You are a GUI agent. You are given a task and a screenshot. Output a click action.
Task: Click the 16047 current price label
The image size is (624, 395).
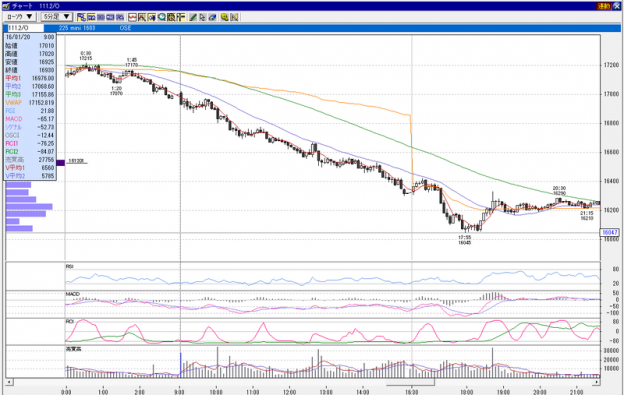610,232
